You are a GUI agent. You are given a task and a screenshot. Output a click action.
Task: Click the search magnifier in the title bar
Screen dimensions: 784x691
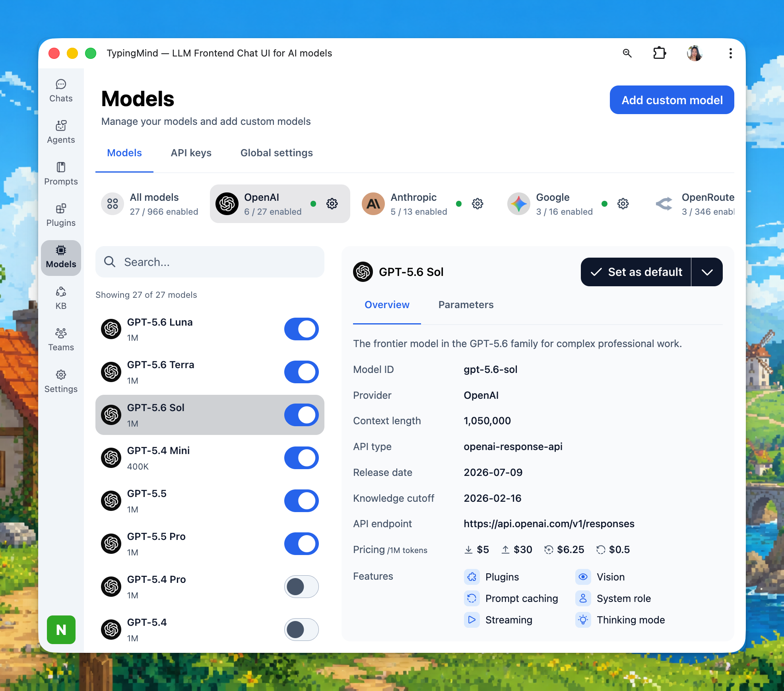[627, 53]
